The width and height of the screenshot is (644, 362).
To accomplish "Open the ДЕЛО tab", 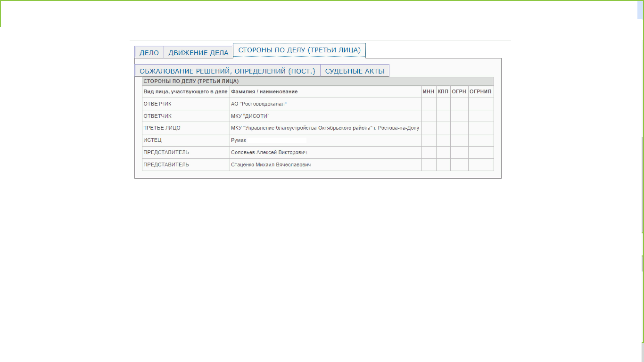I will [149, 53].
